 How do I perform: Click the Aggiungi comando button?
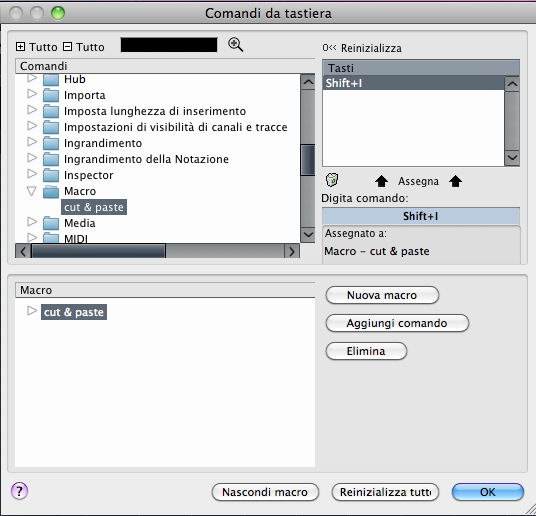[397, 323]
